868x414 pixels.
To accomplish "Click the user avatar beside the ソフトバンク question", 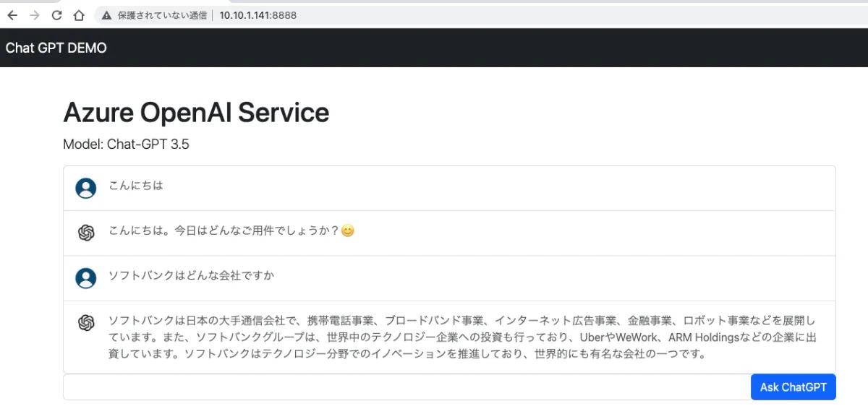I will click(x=86, y=277).
